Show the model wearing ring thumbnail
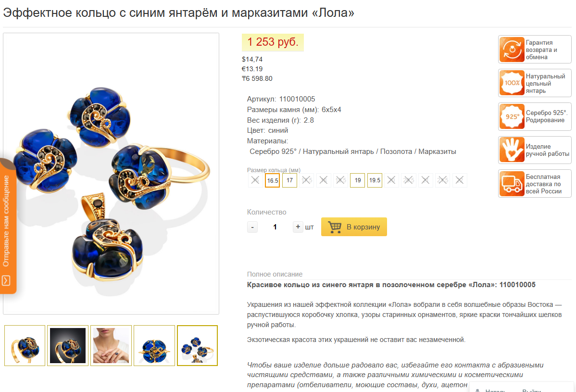576x392 pixels. [x=111, y=345]
